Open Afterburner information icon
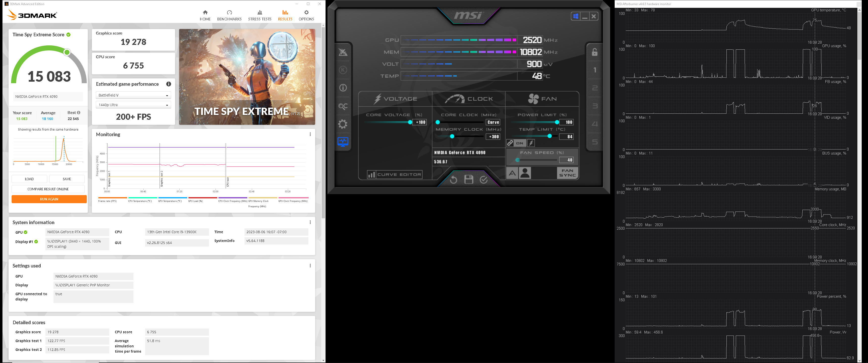Image resolution: width=868 pixels, height=363 pixels. pos(343,88)
